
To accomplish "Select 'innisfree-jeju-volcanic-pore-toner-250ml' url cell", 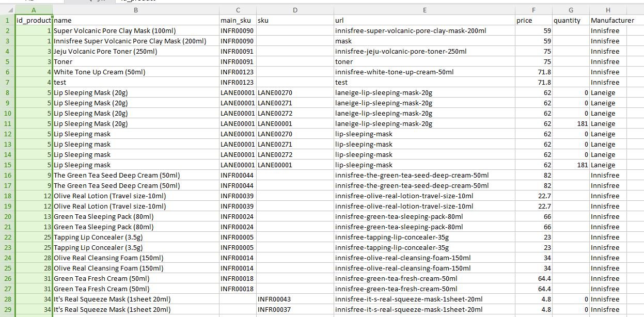I will pos(425,51).
